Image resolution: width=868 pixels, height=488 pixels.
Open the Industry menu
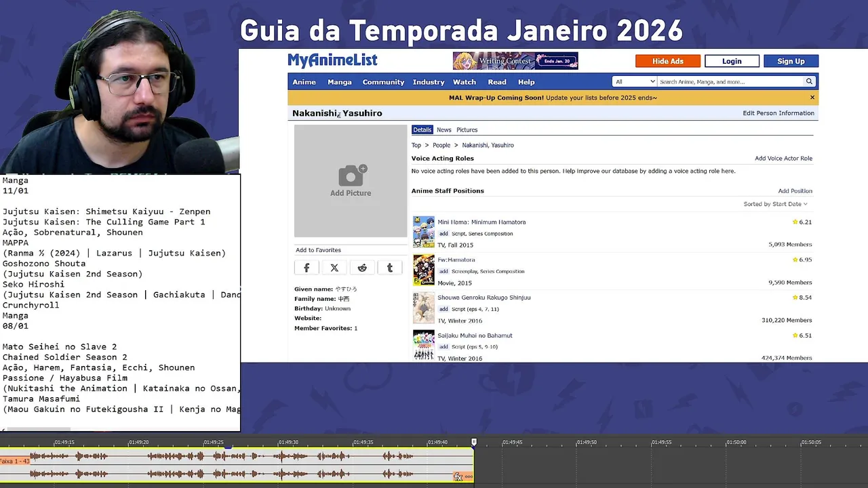tap(429, 82)
